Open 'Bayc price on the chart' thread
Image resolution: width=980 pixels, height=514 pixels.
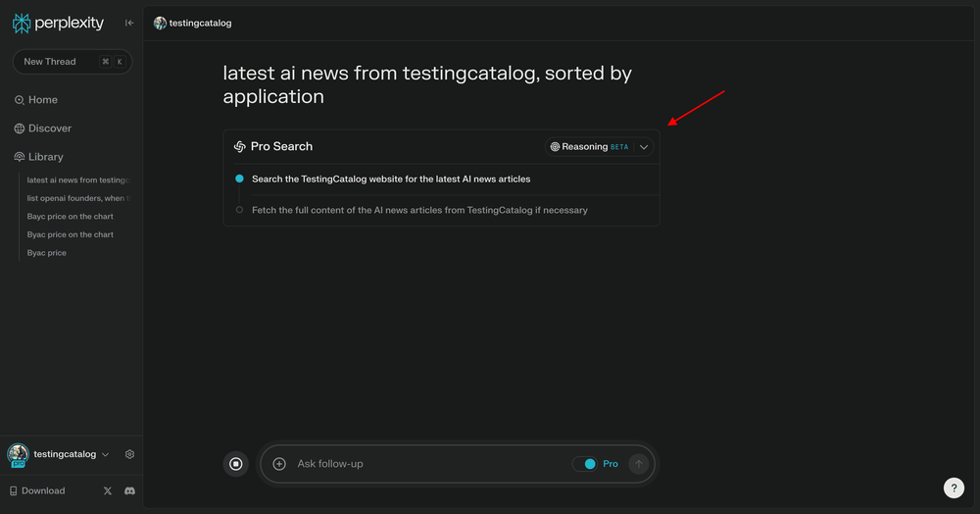point(71,217)
